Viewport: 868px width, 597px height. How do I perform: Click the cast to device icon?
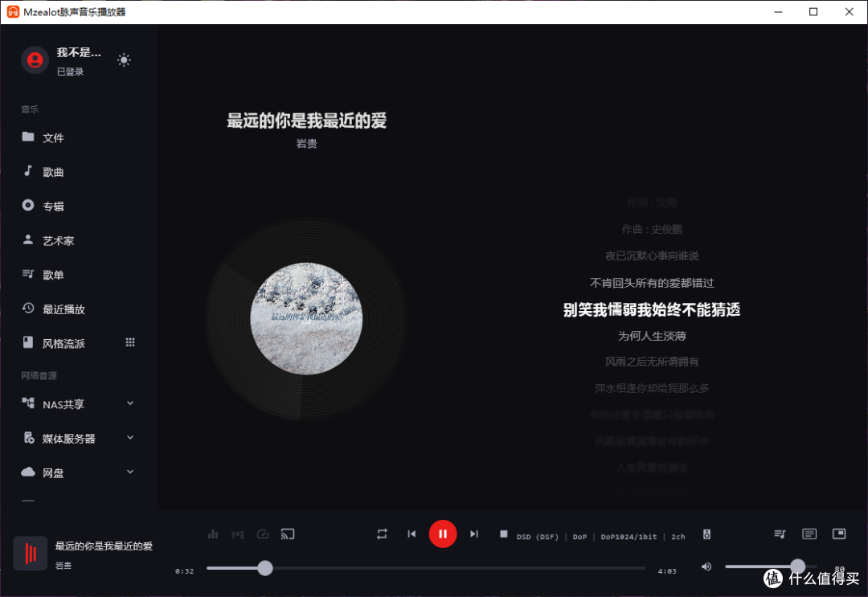point(288,534)
